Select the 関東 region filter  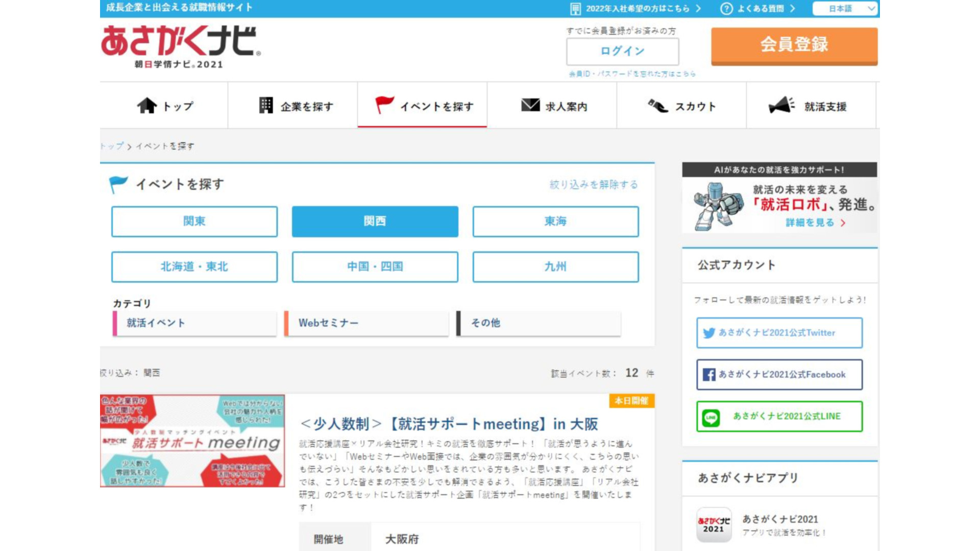(194, 221)
